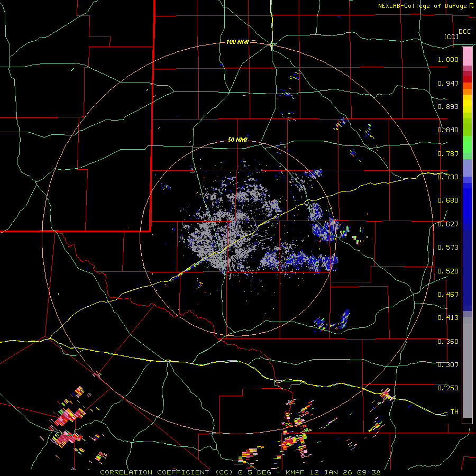Select the 0.947 legend value
This screenshot has height=476, width=476.
pyautogui.click(x=448, y=83)
